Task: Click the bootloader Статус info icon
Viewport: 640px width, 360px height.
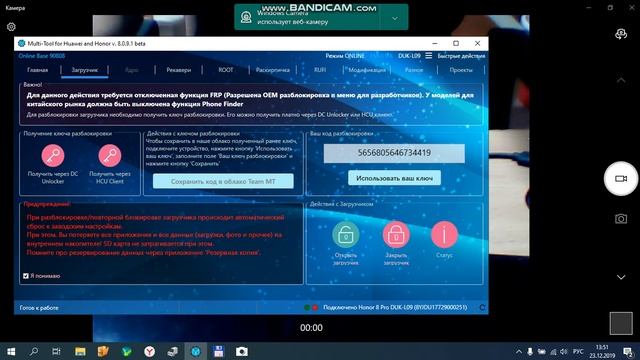Action: (x=444, y=235)
